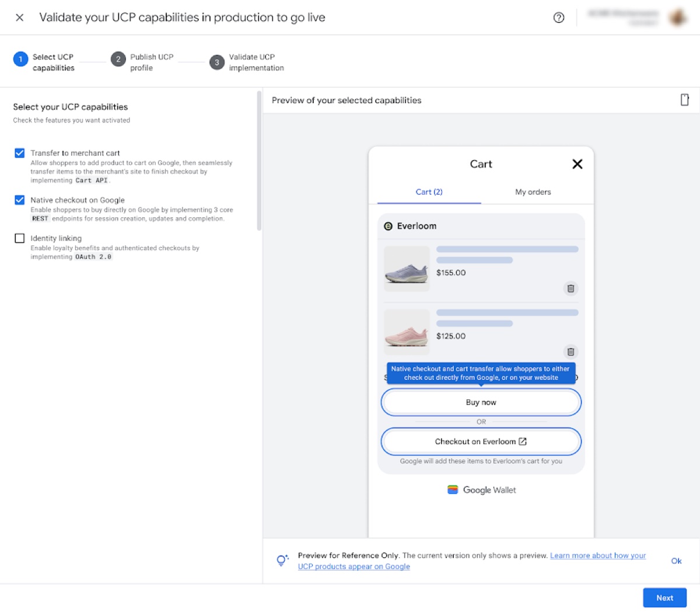This screenshot has height=612, width=700.
Task: Click the Everloom merchant logo icon
Action: (388, 226)
